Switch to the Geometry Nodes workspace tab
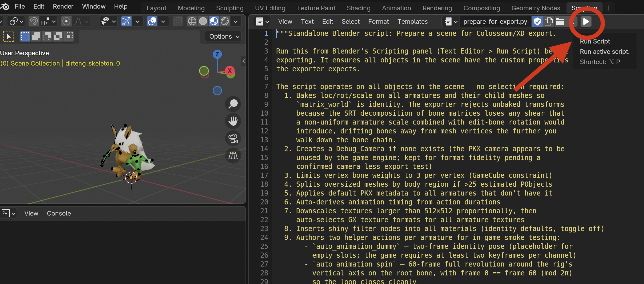Viewport: 644px width, 284px height. (536, 8)
